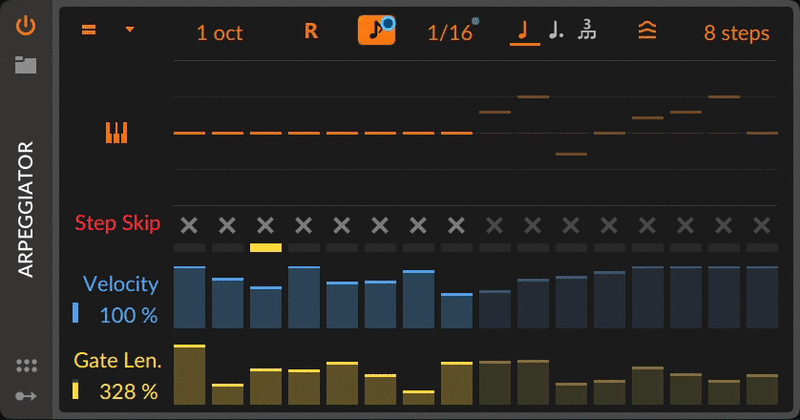The image size is (800, 420).
Task: Toggle Step Skip on the last step
Action: (762, 224)
